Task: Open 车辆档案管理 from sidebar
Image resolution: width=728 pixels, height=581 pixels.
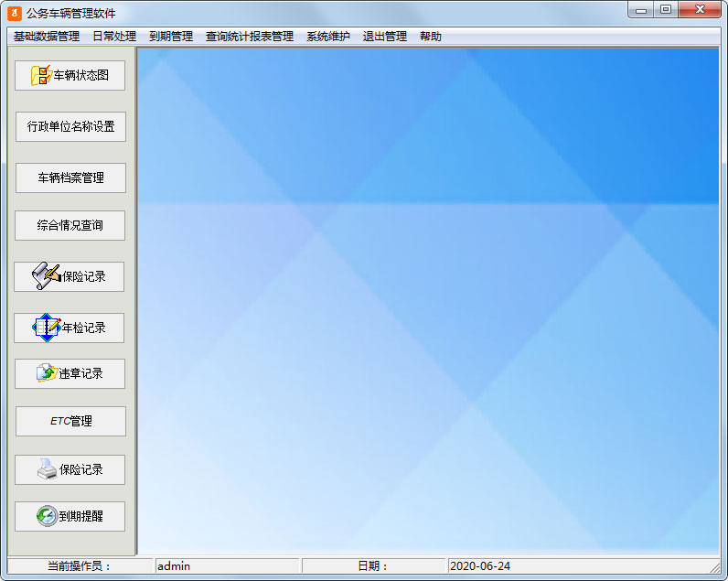Action: [x=70, y=178]
